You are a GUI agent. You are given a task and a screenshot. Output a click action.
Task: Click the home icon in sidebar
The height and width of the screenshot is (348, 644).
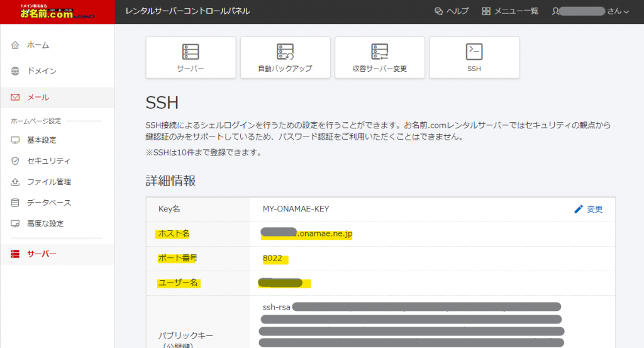(16, 45)
